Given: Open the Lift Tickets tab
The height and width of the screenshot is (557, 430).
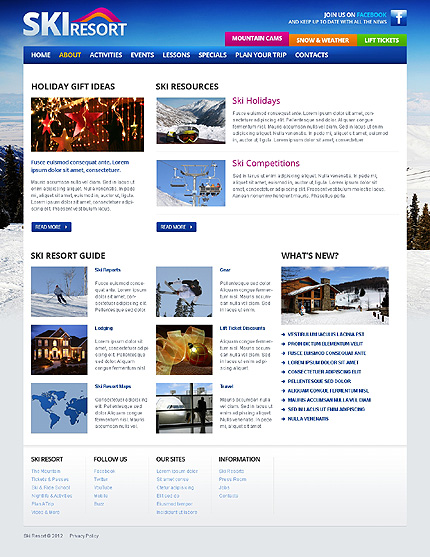Looking at the screenshot, I should tap(382, 40).
